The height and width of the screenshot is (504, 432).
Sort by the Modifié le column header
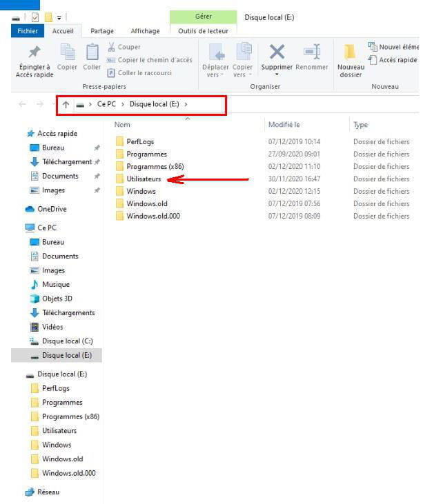284,125
